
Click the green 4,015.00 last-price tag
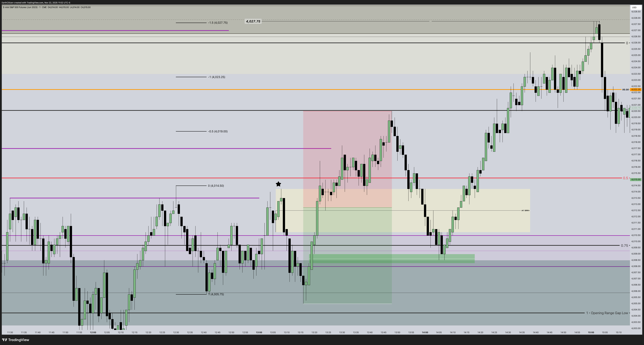(635, 180)
